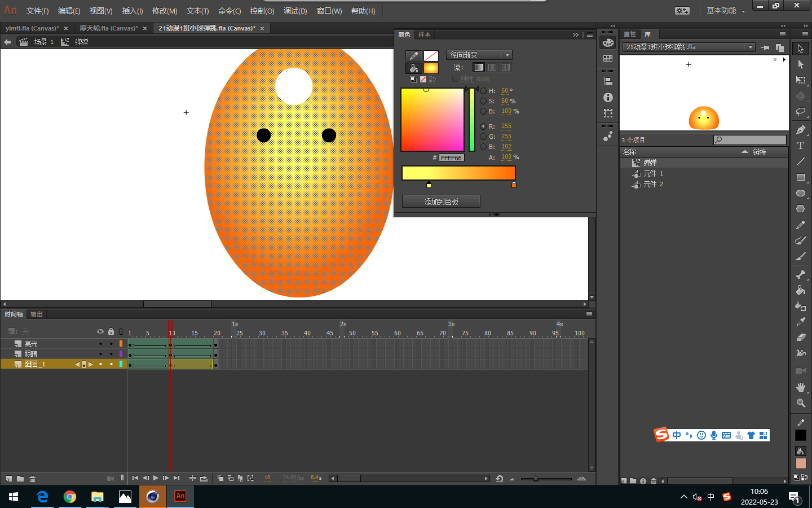Select the Eraser tool
Screen dimensions: 812x508
click(x=800, y=338)
